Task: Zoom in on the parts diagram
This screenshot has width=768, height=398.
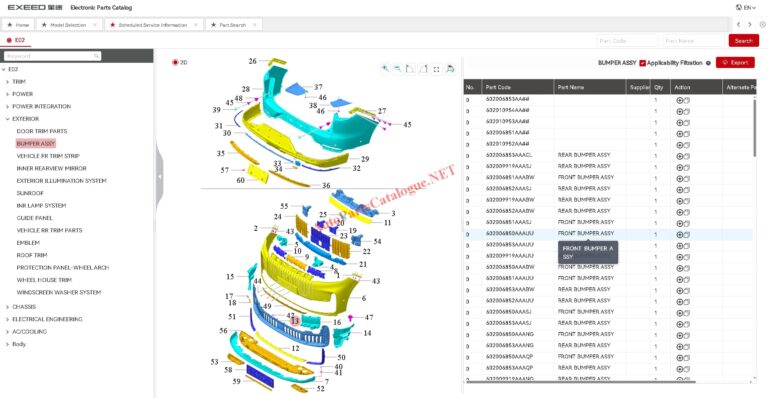Action: click(x=385, y=69)
